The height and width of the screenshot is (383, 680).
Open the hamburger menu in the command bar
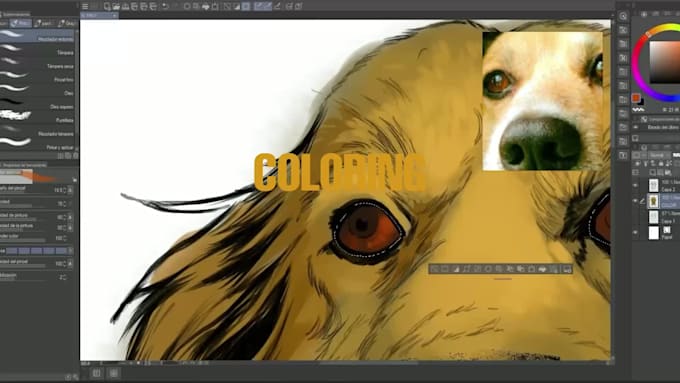point(85,6)
